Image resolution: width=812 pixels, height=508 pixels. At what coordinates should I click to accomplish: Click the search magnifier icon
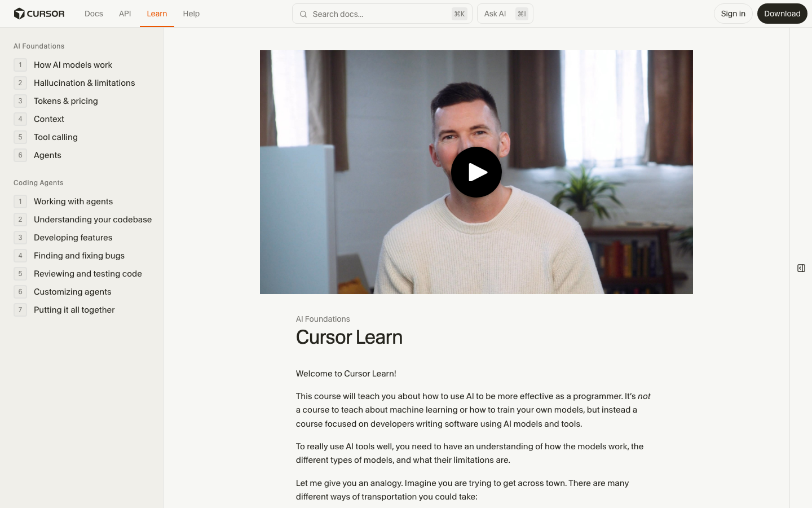pyautogui.click(x=303, y=14)
